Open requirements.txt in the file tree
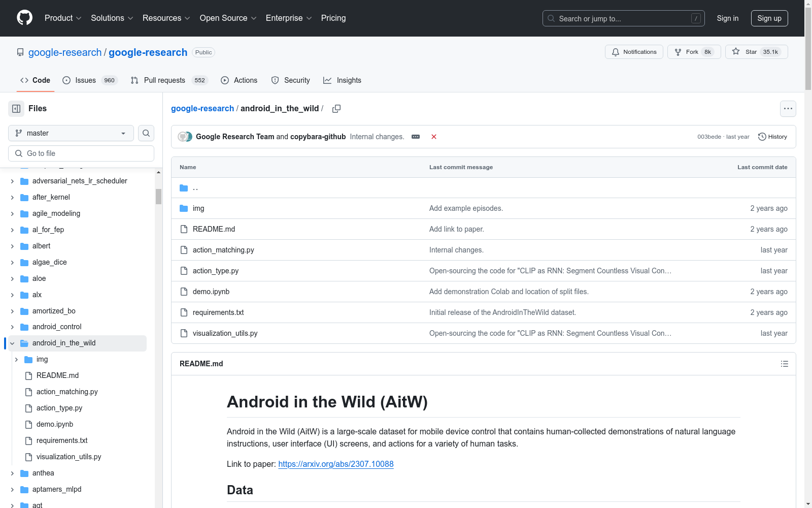This screenshot has width=812, height=508. coord(62,441)
